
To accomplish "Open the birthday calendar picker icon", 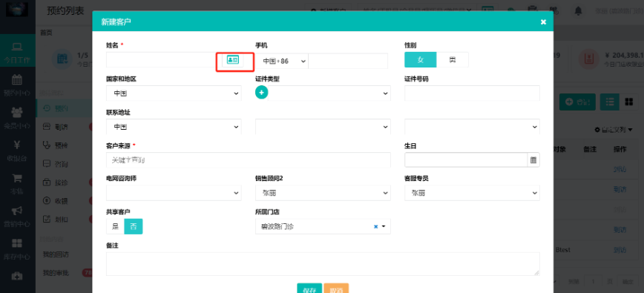I will 533,160.
